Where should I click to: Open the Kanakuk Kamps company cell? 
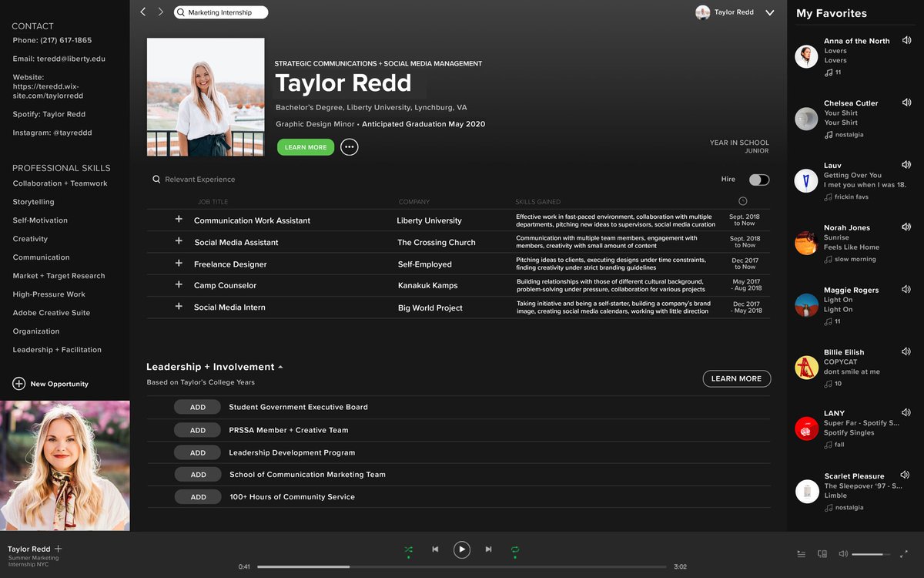coord(427,286)
